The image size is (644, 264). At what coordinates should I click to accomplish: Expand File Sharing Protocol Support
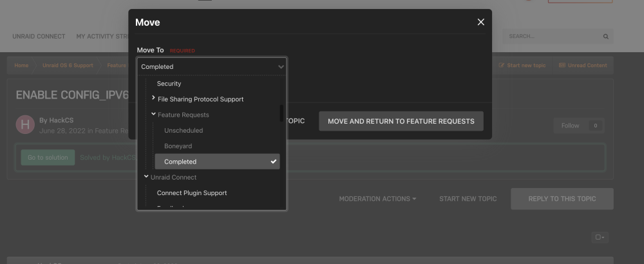[x=153, y=98]
